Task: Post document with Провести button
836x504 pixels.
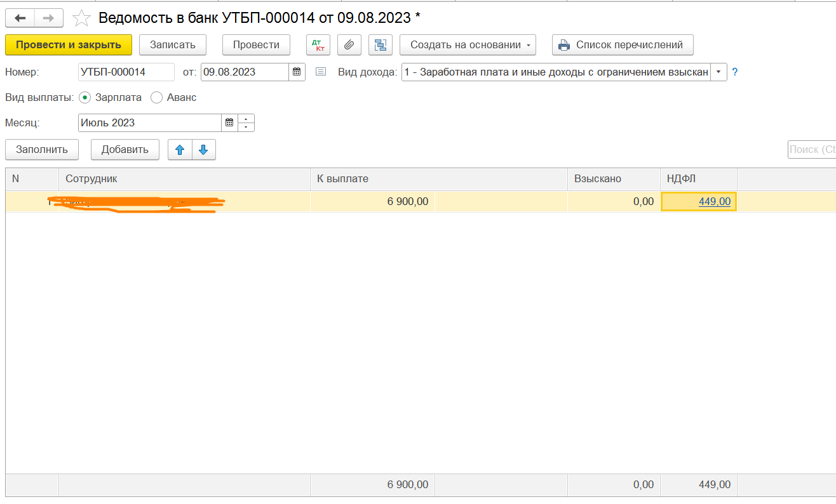Action: (256, 45)
